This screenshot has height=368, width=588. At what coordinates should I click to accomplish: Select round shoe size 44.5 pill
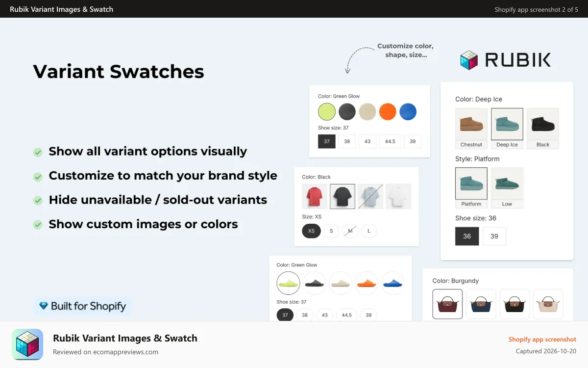pos(346,315)
